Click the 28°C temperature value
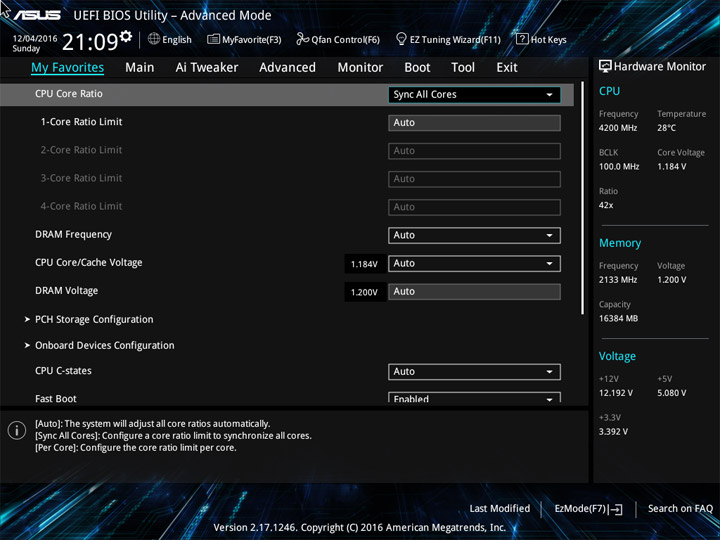The width and height of the screenshot is (720, 540). click(x=666, y=128)
